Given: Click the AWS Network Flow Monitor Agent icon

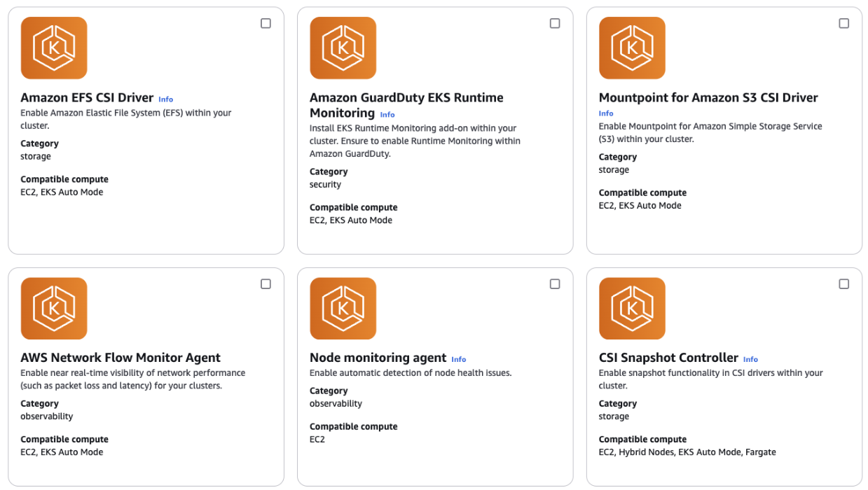Looking at the screenshot, I should [x=54, y=309].
